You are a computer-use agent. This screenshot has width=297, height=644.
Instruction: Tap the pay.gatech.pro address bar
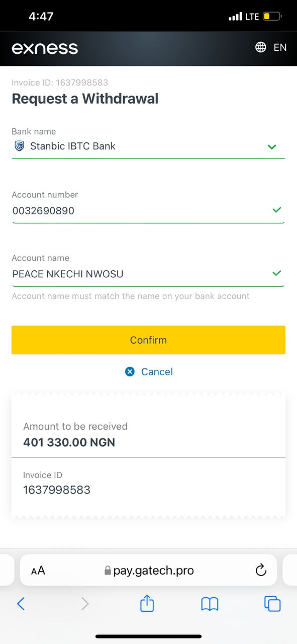[148, 570]
